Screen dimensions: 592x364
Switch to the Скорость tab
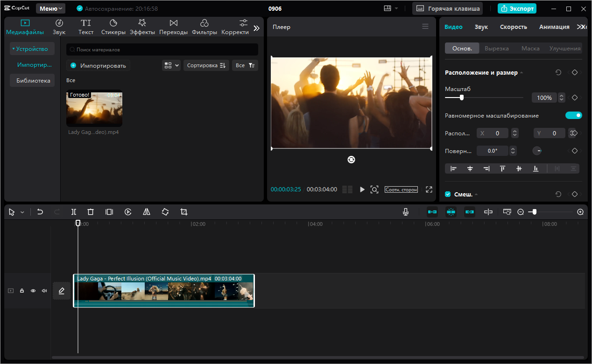click(514, 27)
